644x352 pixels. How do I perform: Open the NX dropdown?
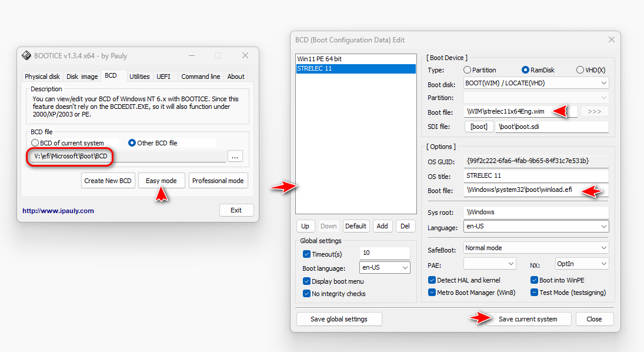point(582,264)
